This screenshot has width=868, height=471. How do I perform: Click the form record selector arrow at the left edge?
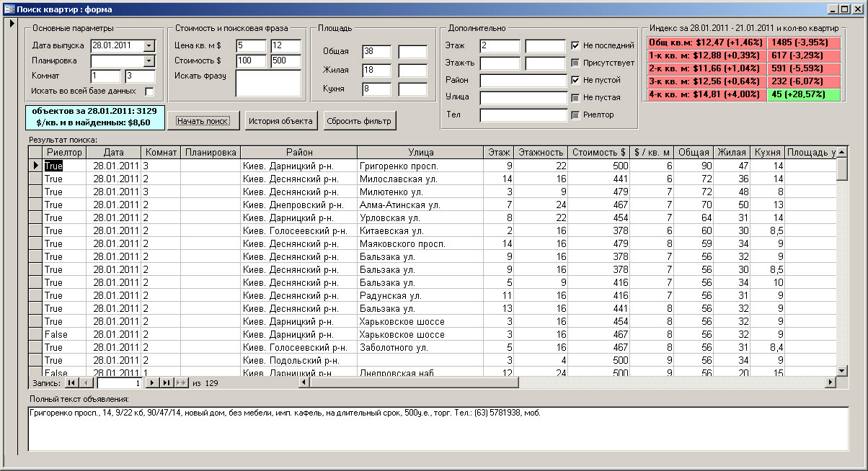click(12, 22)
